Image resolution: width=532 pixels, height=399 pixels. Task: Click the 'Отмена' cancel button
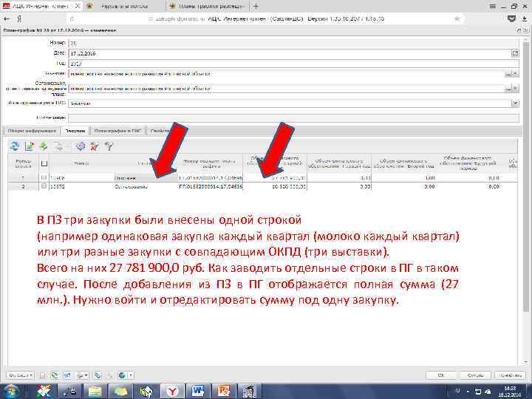coord(475,375)
